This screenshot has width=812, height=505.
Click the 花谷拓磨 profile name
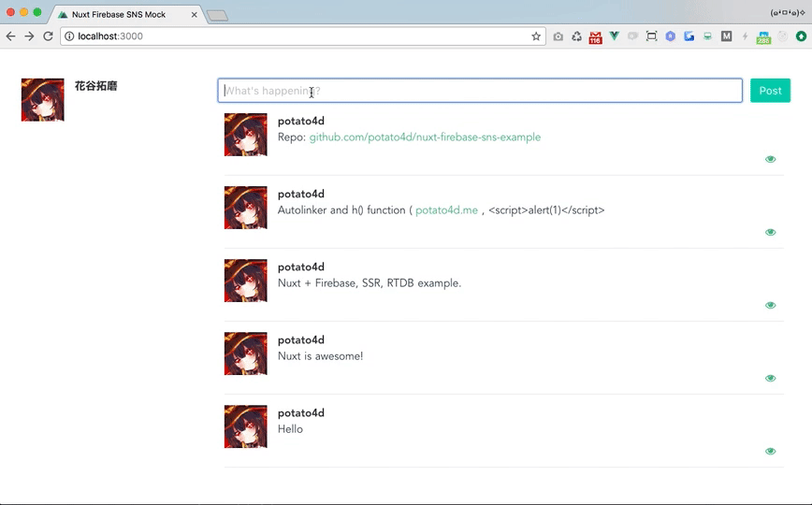pyautogui.click(x=95, y=86)
